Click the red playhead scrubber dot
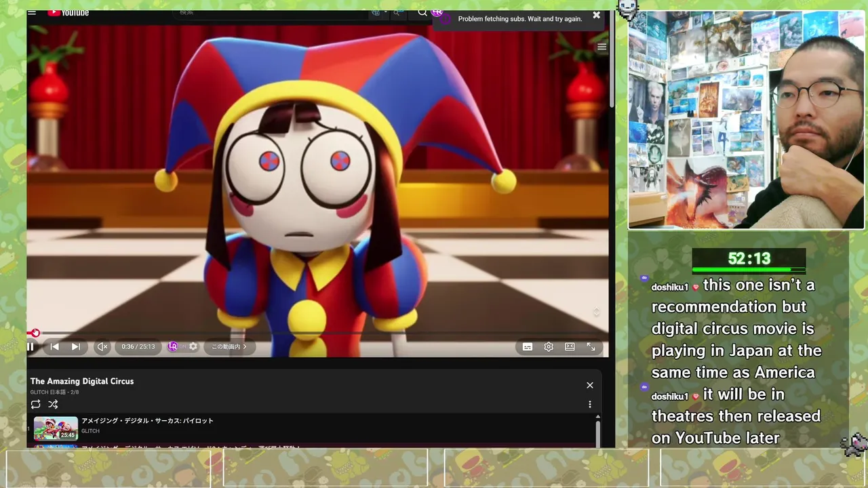Viewport: 868px width, 488px height. pos(35,333)
